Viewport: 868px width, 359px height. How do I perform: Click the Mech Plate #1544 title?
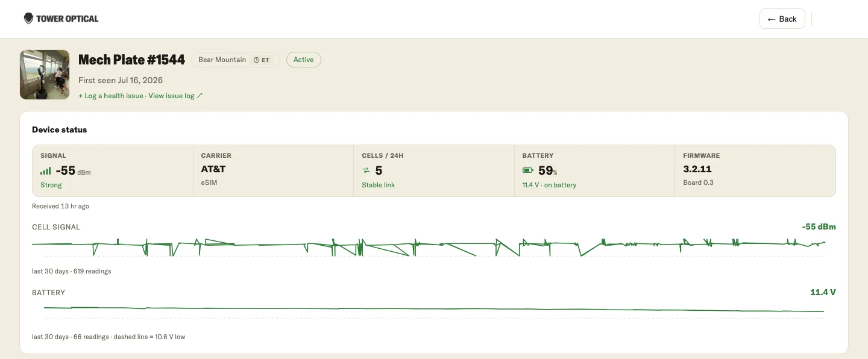[131, 60]
